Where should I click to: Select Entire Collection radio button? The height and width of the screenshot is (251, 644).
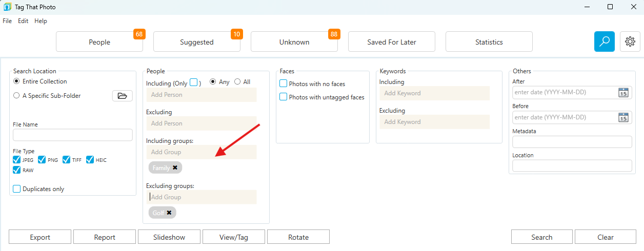click(16, 81)
